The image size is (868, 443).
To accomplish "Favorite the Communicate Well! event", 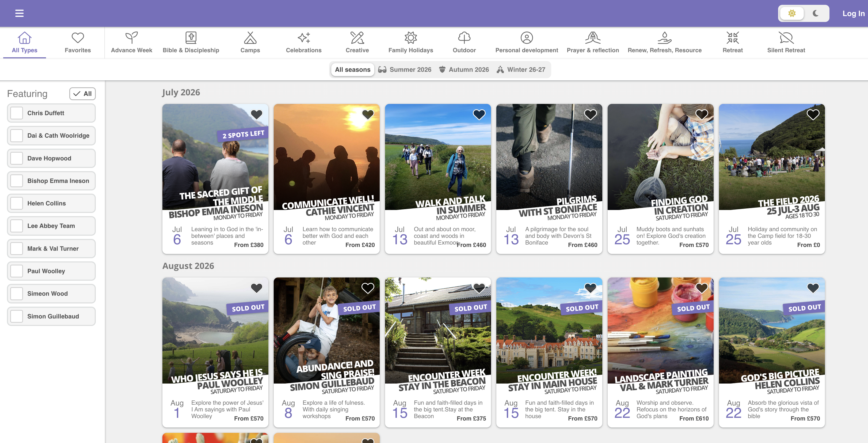I will coord(368,115).
